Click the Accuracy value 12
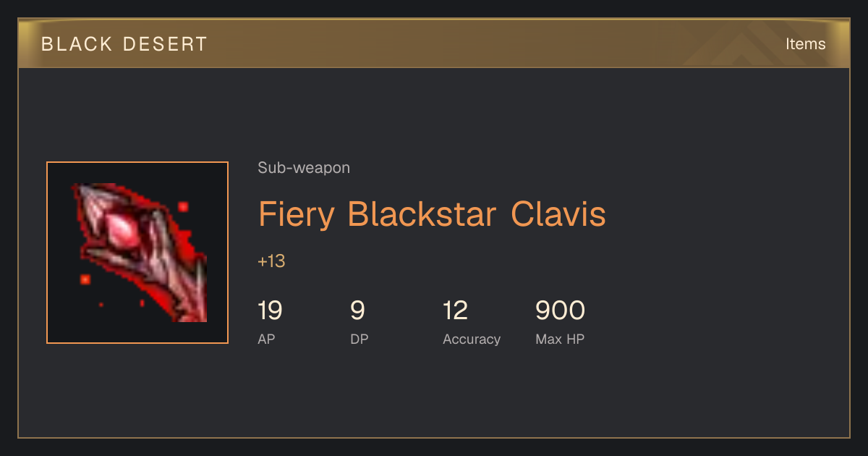This screenshot has height=456, width=868. pos(456,311)
